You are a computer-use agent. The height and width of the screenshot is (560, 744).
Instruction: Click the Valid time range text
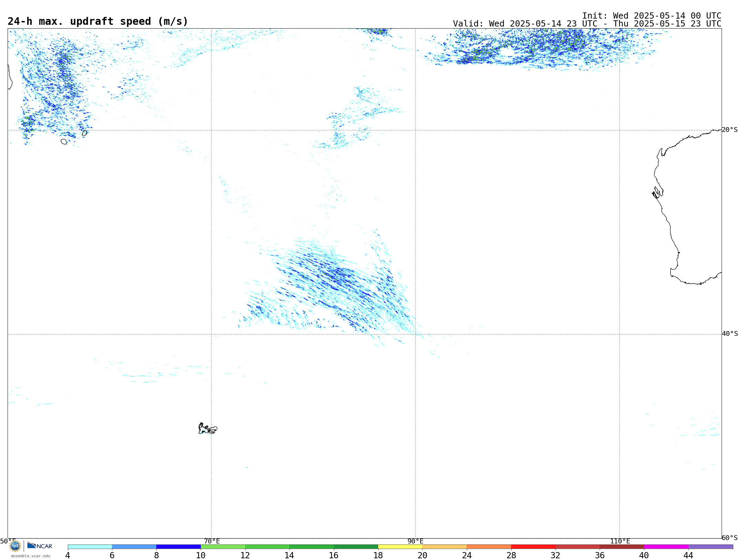click(587, 24)
